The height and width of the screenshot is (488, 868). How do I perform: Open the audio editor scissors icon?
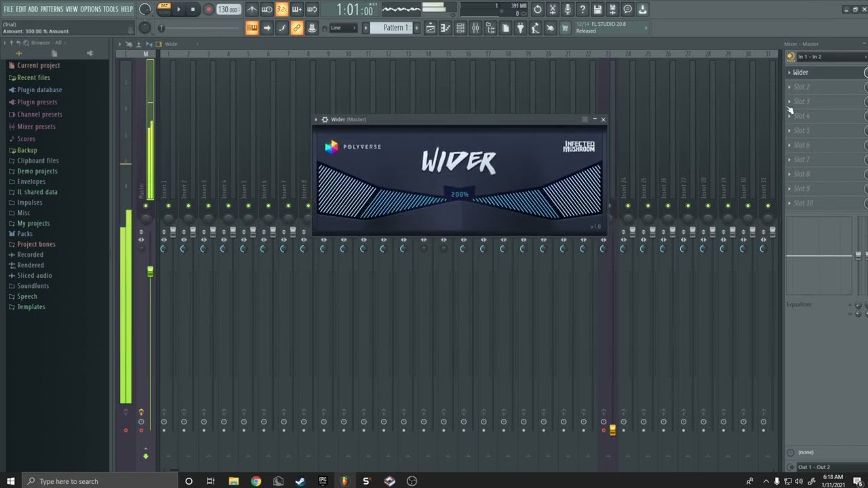[x=553, y=9]
